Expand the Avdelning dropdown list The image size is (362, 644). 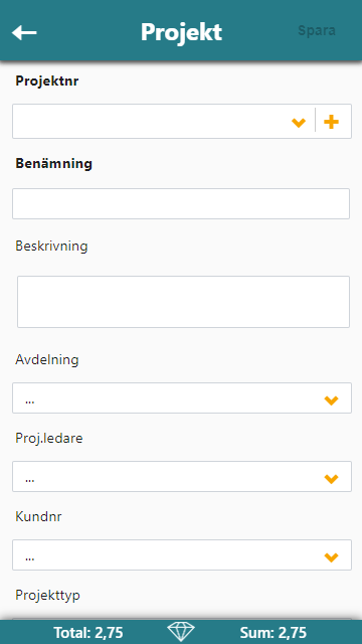[x=182, y=398]
